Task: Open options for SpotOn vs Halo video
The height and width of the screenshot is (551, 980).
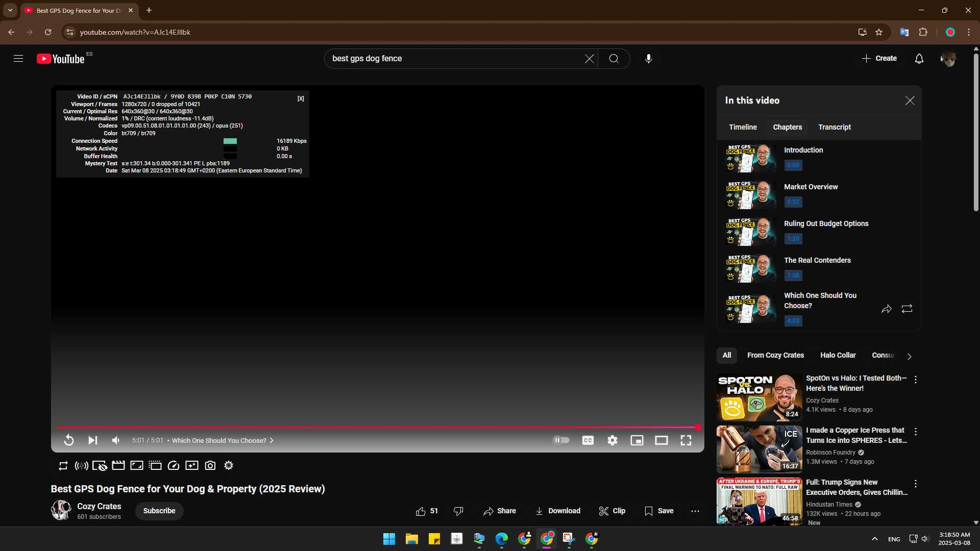Action: click(x=916, y=380)
